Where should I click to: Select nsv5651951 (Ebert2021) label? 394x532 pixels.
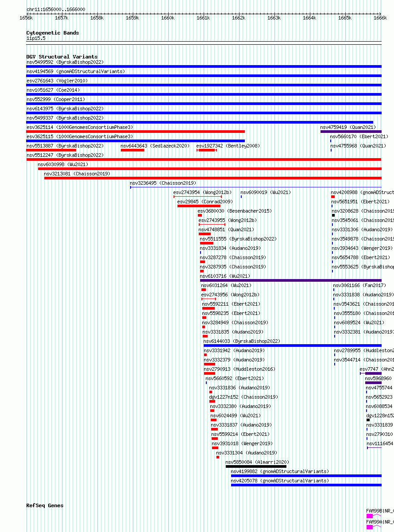pos(360,202)
